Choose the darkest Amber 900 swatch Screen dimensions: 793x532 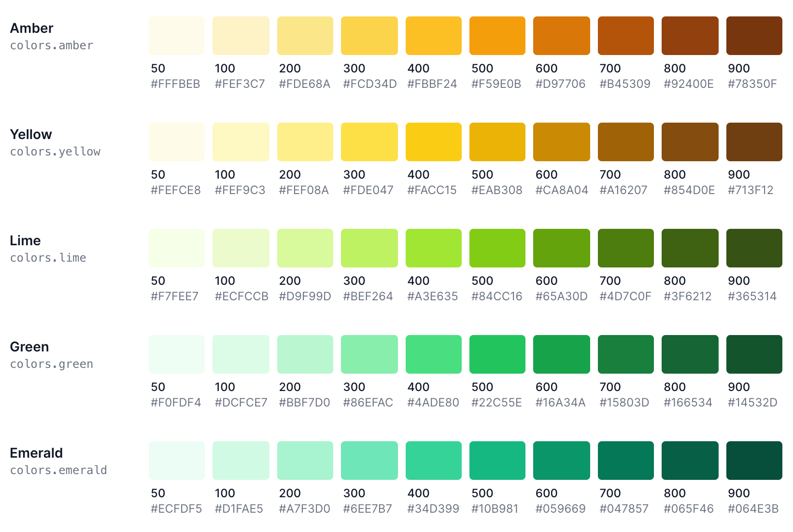(754, 36)
